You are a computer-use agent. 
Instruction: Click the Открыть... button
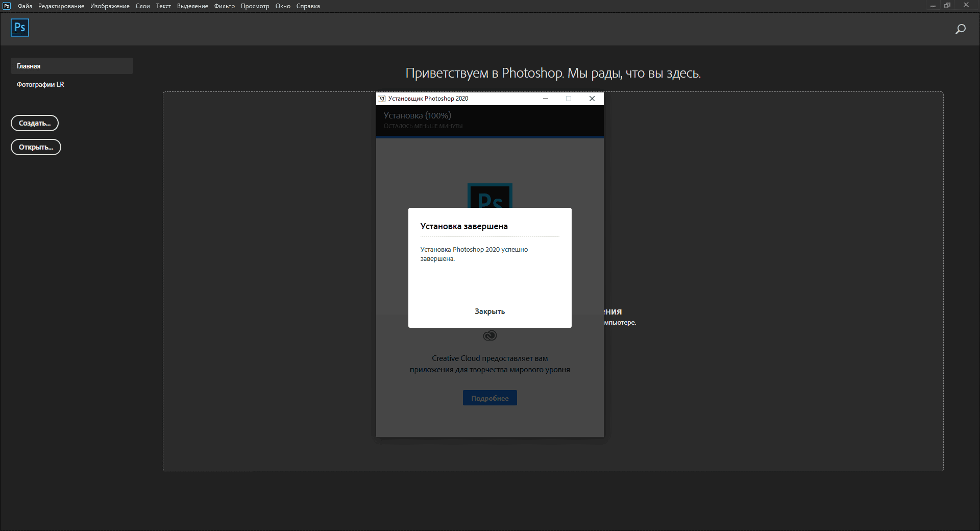click(x=36, y=147)
